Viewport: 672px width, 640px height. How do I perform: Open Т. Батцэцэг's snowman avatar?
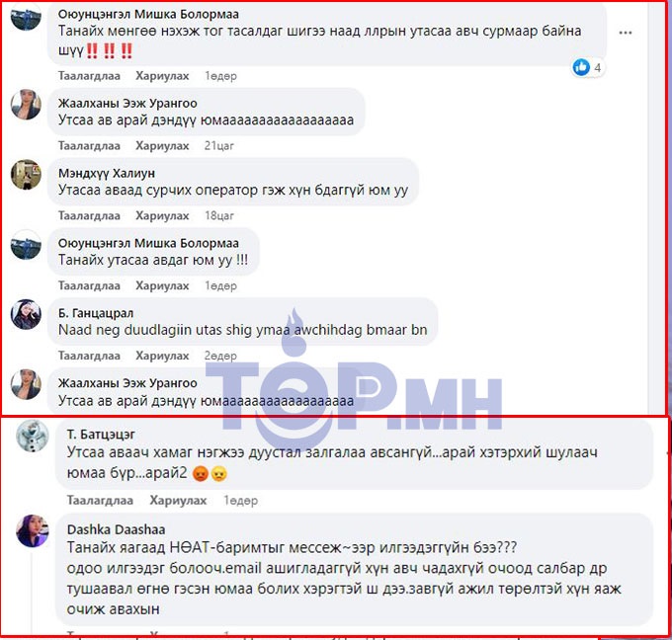33,436
